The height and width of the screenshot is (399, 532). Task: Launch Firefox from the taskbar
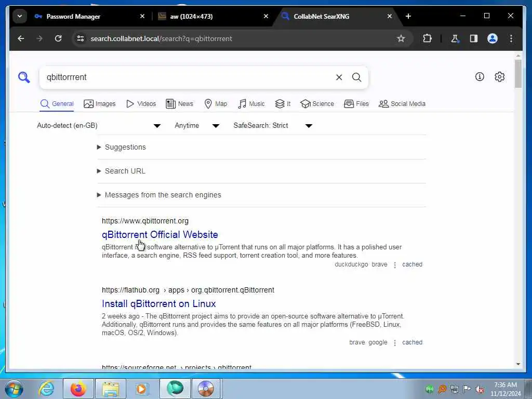[x=78, y=389]
